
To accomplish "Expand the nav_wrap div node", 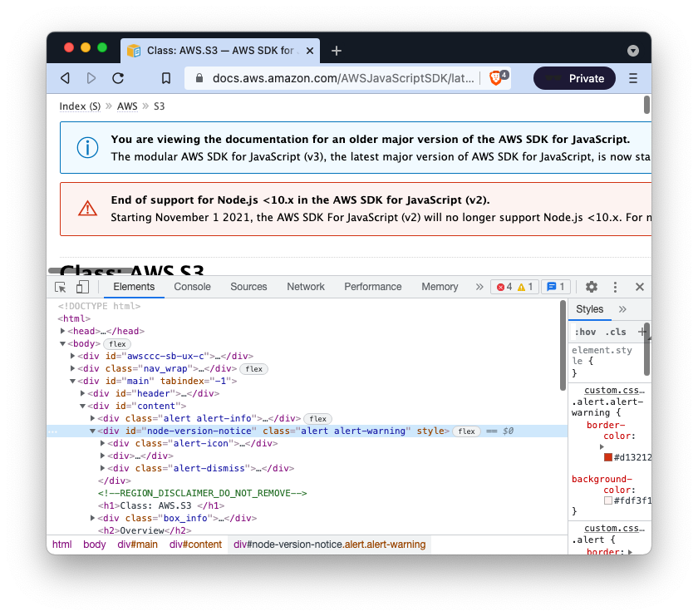I will 72,368.
